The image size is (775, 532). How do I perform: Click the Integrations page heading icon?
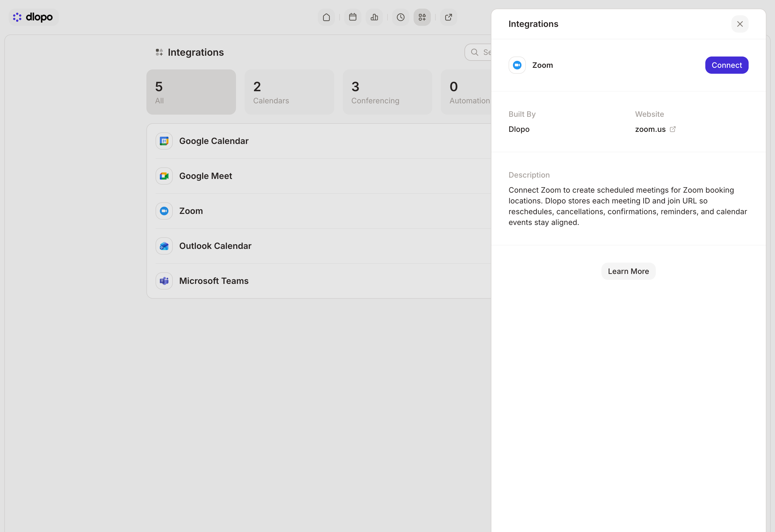[x=159, y=52]
